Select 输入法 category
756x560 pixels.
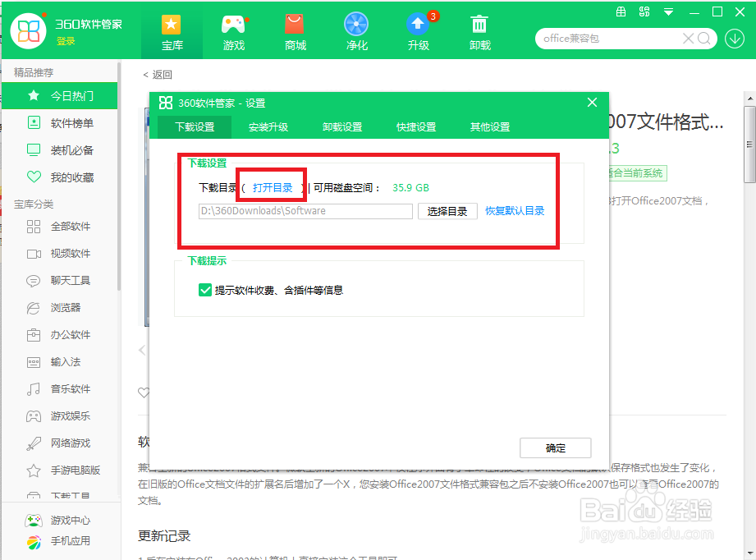[x=60, y=362]
